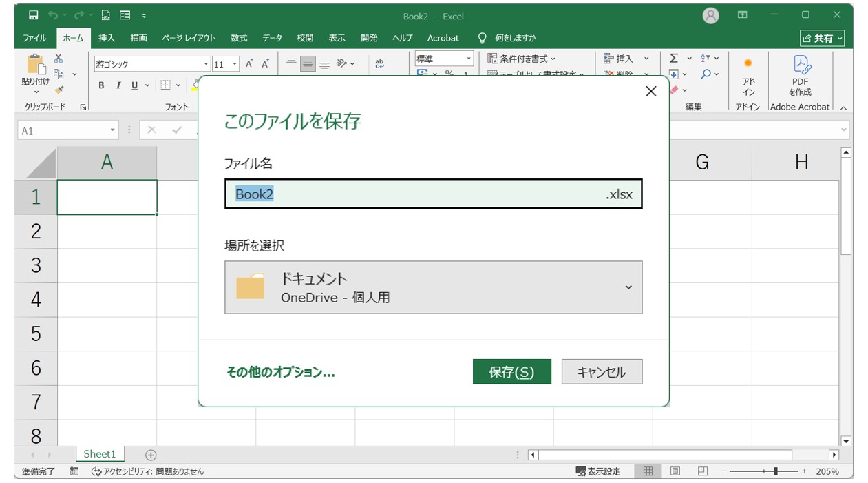Click the Save icon in the quick access toolbar
The height and width of the screenshot is (483, 868).
[32, 15]
